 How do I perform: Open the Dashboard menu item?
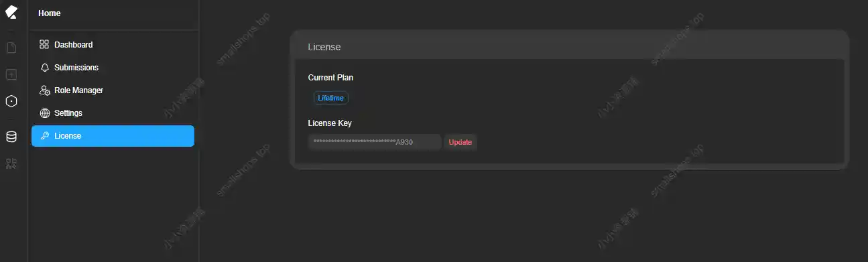pos(113,45)
